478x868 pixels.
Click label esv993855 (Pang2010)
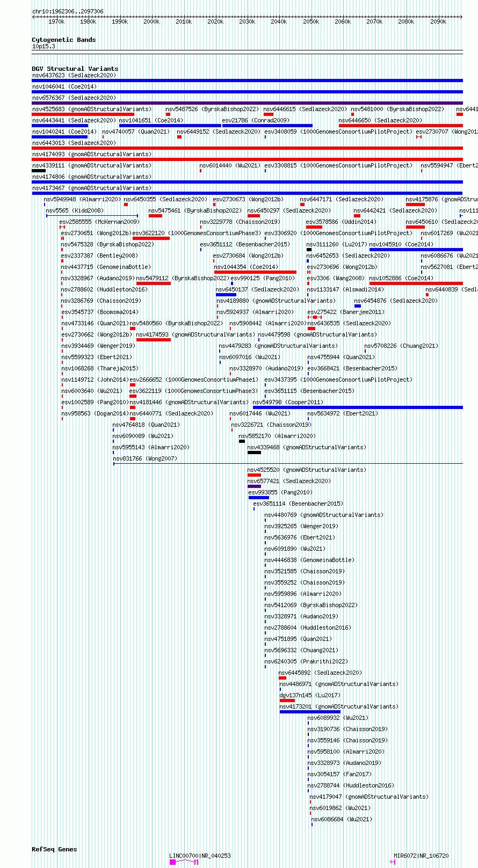click(280, 493)
